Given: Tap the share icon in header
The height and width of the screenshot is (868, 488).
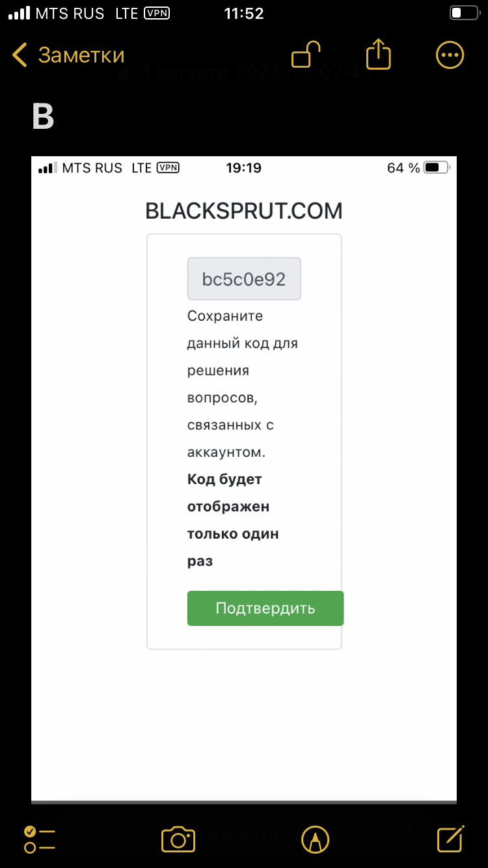Looking at the screenshot, I should pyautogui.click(x=378, y=54).
